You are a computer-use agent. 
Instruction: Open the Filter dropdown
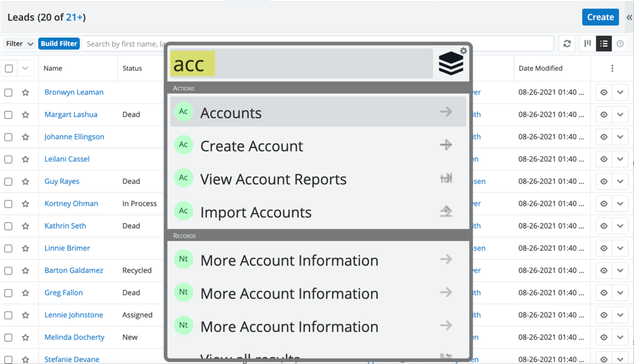pos(19,44)
